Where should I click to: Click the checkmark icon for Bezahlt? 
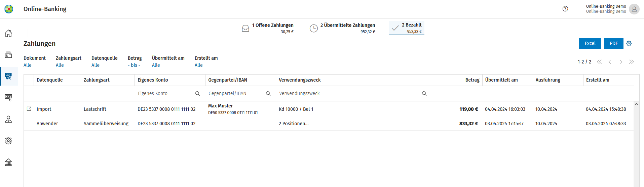coord(395,28)
